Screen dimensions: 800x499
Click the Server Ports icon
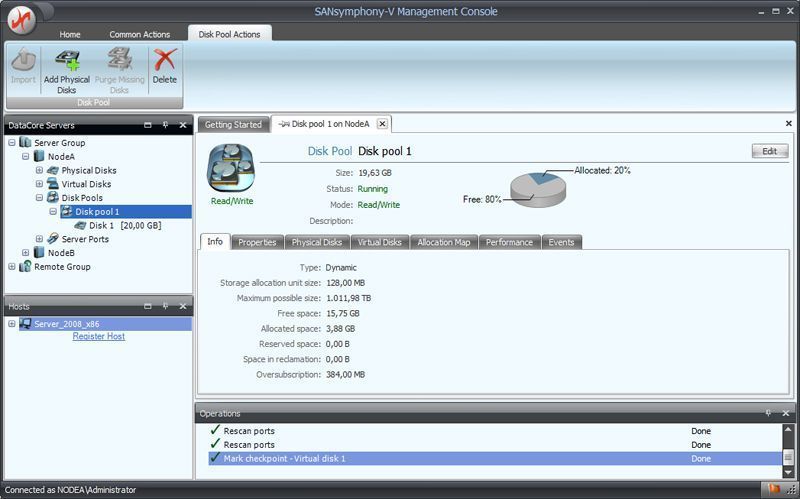point(53,239)
